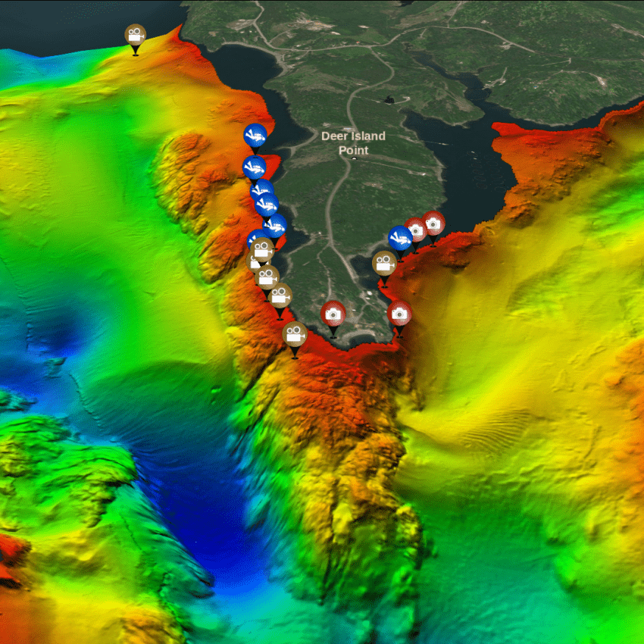Click the isolated video marker at the northwest coast
Screen dimensions: 644x644
135,35
